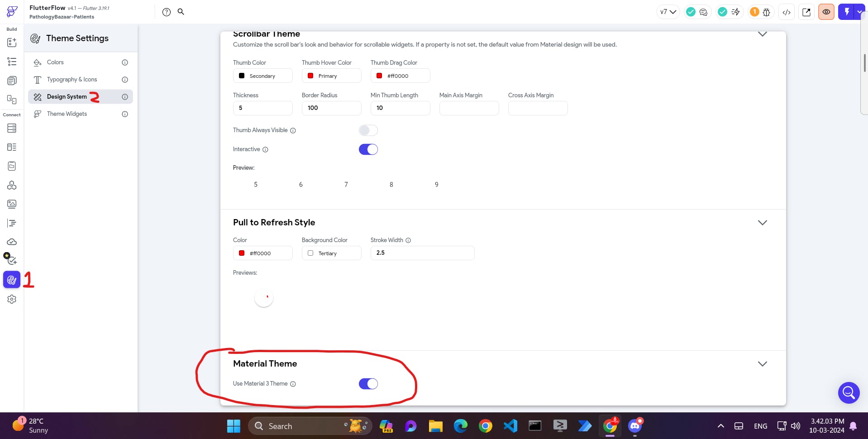Click the taskbar Search box
Screen dimensions: 868x439
(x=310, y=426)
